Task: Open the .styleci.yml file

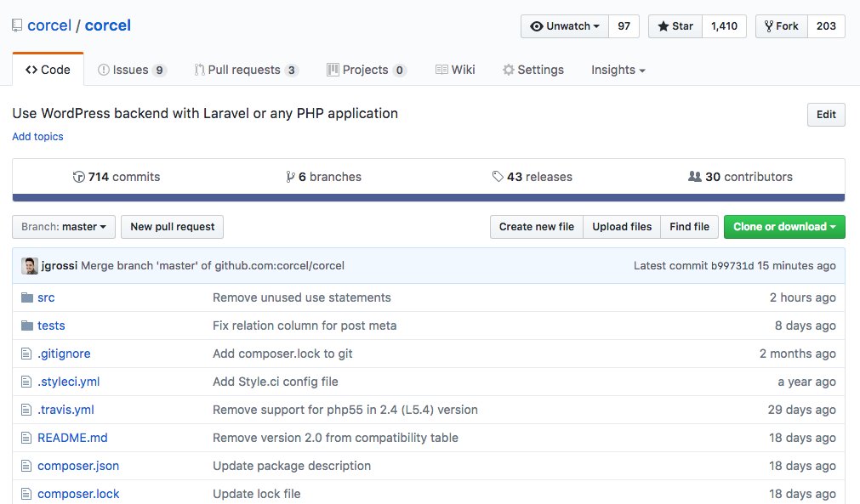Action: tap(69, 382)
